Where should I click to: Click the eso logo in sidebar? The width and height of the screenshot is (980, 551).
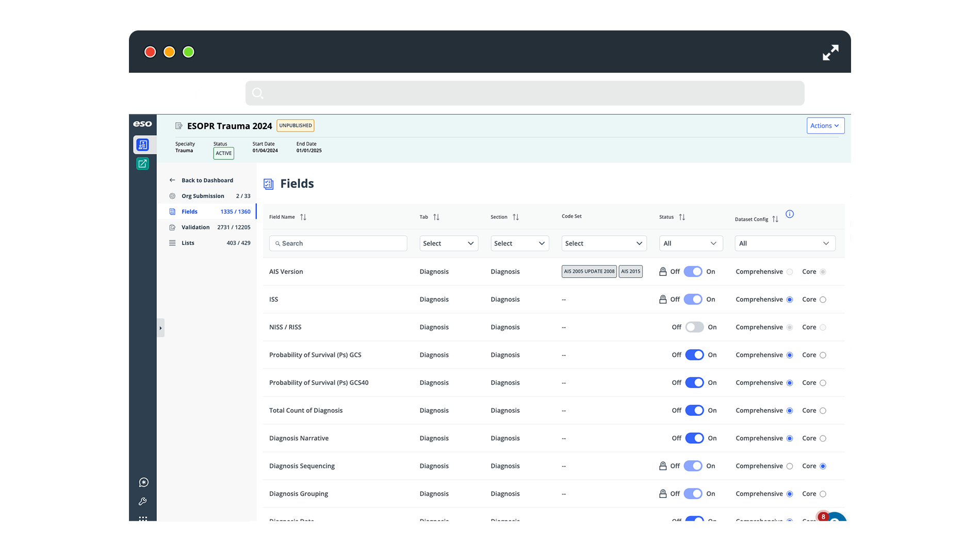pos(142,124)
